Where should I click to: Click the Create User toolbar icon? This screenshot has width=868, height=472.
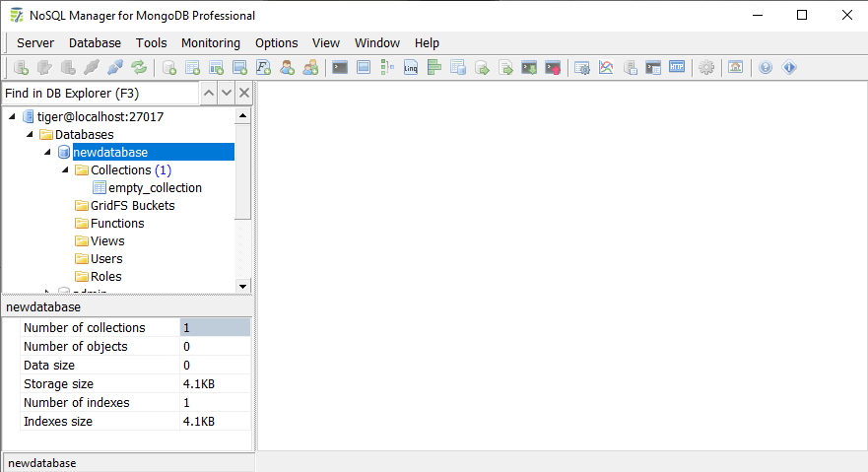pos(287,68)
